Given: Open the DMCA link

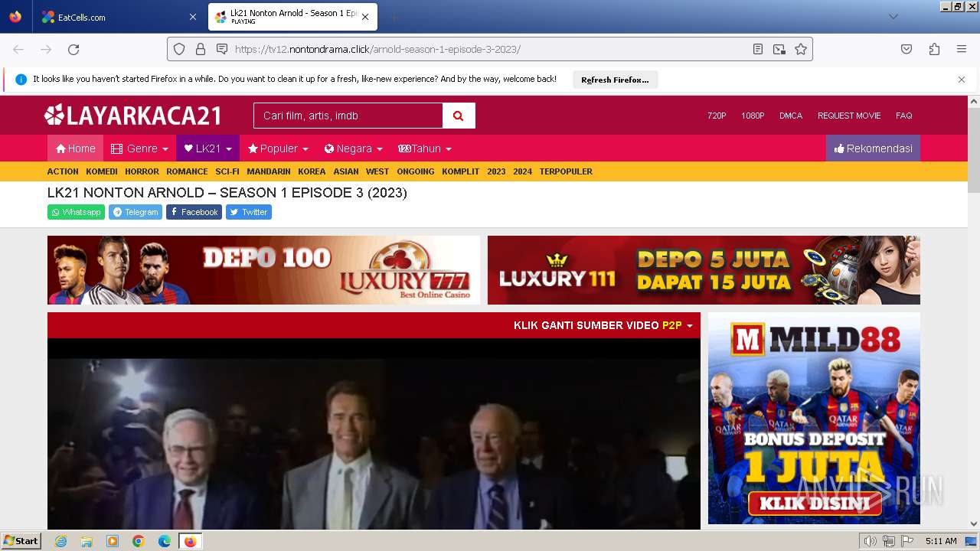Looking at the screenshot, I should click(x=791, y=116).
